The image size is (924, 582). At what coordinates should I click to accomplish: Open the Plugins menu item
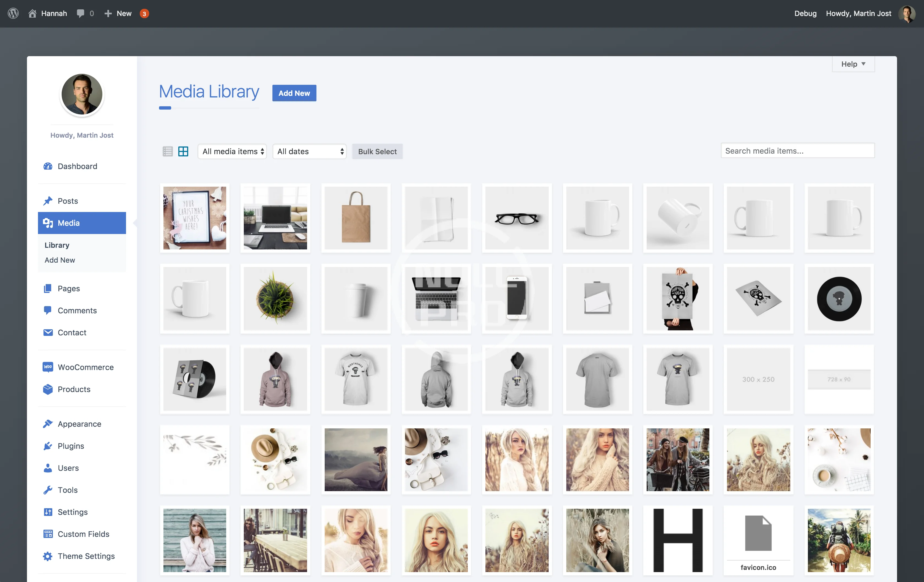71,446
